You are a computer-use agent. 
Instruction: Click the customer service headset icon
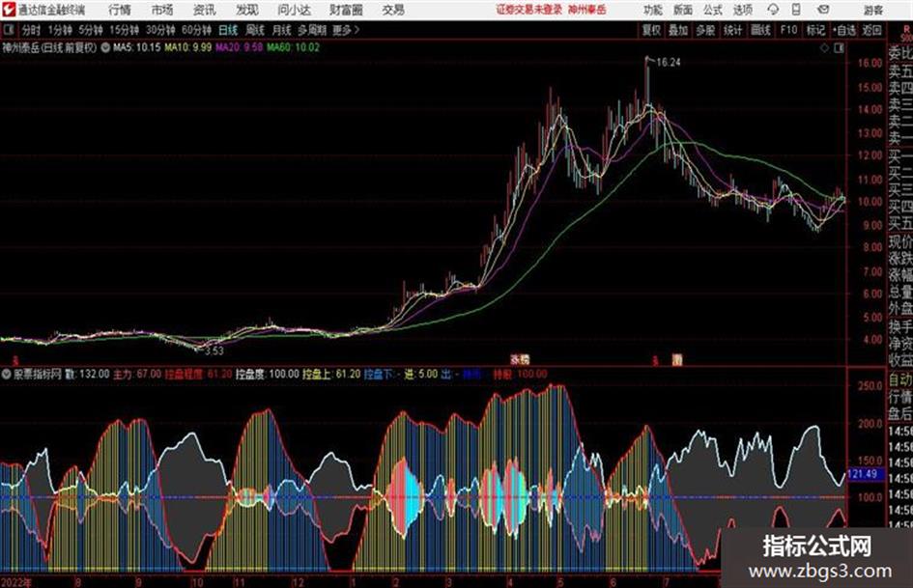point(773,10)
